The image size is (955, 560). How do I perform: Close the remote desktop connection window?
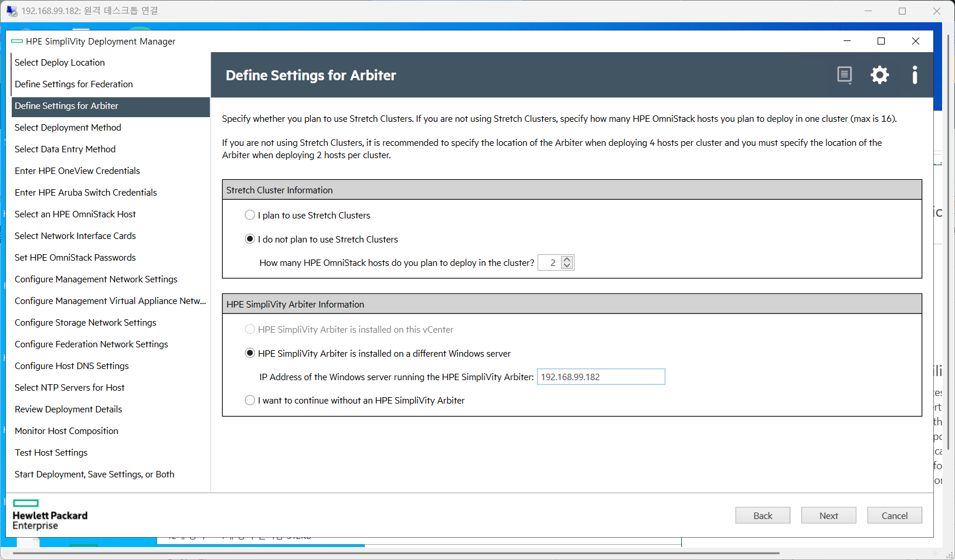click(937, 11)
